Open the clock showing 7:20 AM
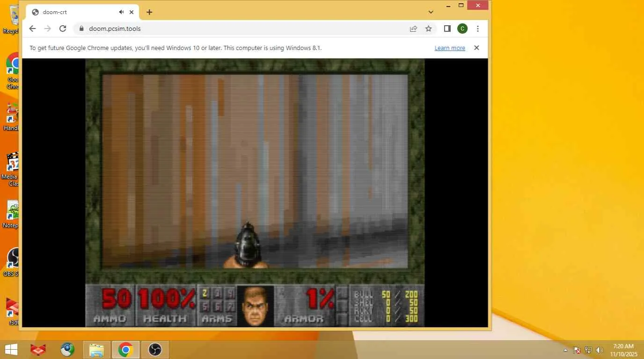644x359 pixels. (x=623, y=350)
